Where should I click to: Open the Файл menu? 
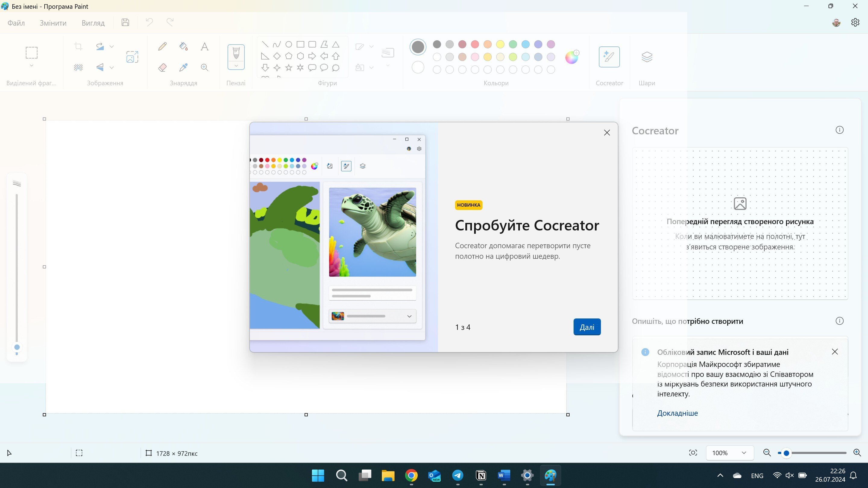coord(16,23)
